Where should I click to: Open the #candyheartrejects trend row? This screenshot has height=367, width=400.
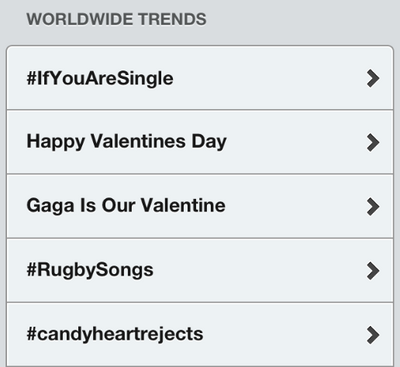(200, 335)
